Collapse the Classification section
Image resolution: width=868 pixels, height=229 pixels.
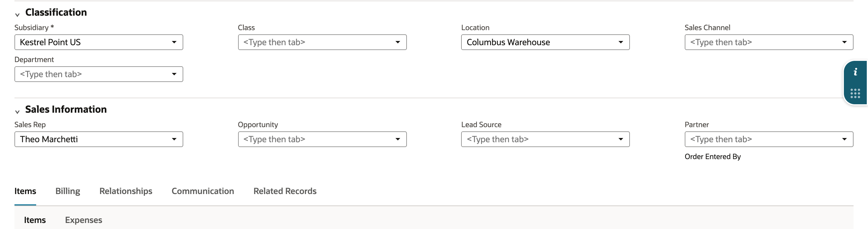click(17, 14)
